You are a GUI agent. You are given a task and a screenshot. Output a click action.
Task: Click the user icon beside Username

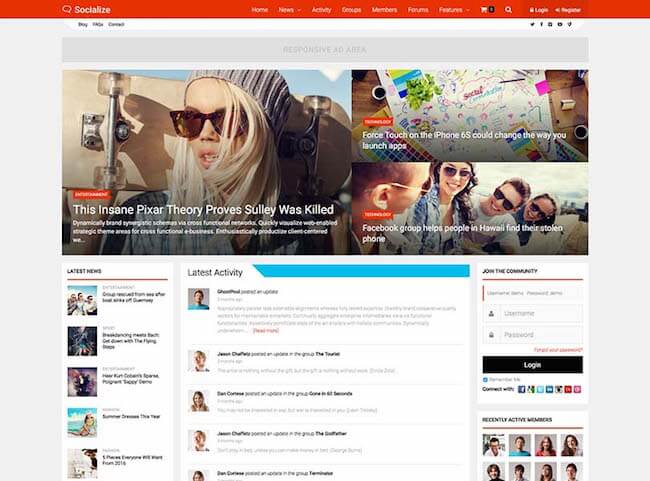[491, 313]
